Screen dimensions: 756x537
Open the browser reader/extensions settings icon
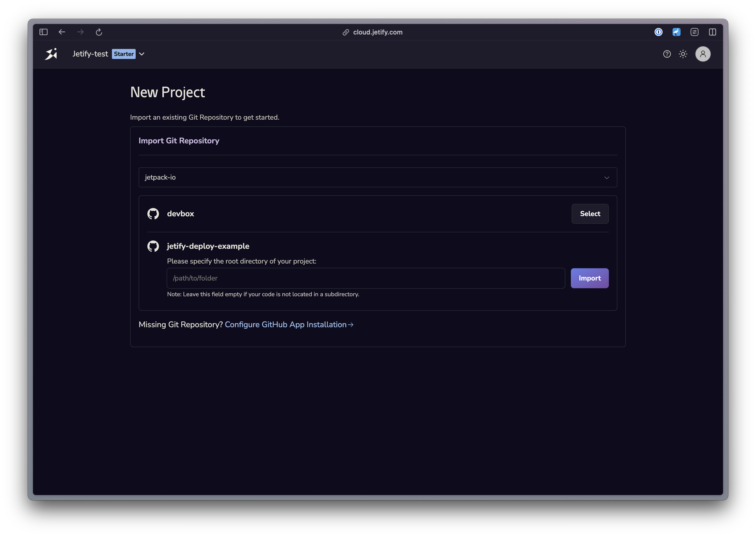(695, 32)
